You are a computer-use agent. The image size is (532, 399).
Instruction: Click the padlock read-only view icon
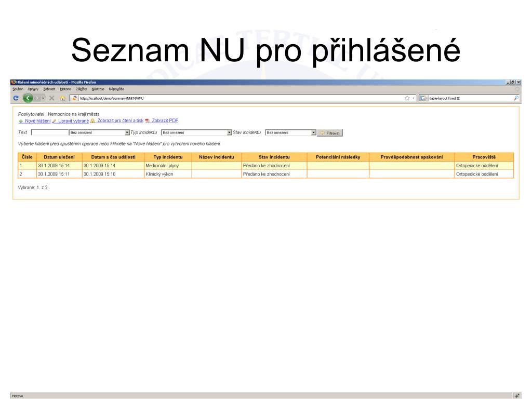[92, 121]
